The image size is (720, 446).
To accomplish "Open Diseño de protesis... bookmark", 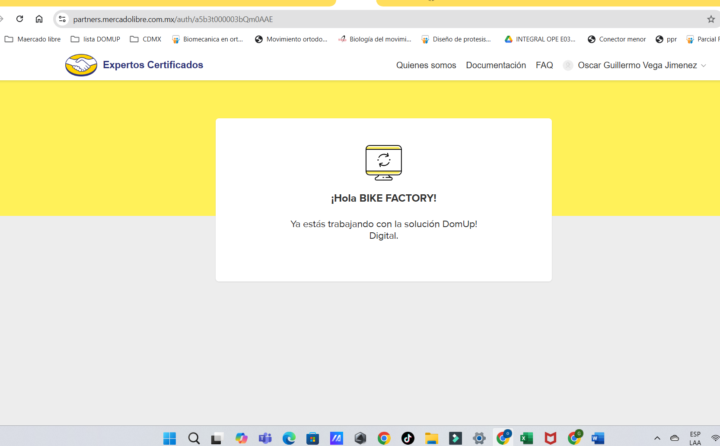I will click(x=456, y=40).
